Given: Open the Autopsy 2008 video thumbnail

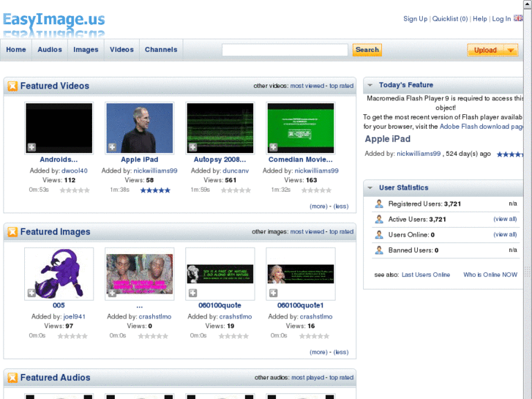Looking at the screenshot, I should click(220, 128).
